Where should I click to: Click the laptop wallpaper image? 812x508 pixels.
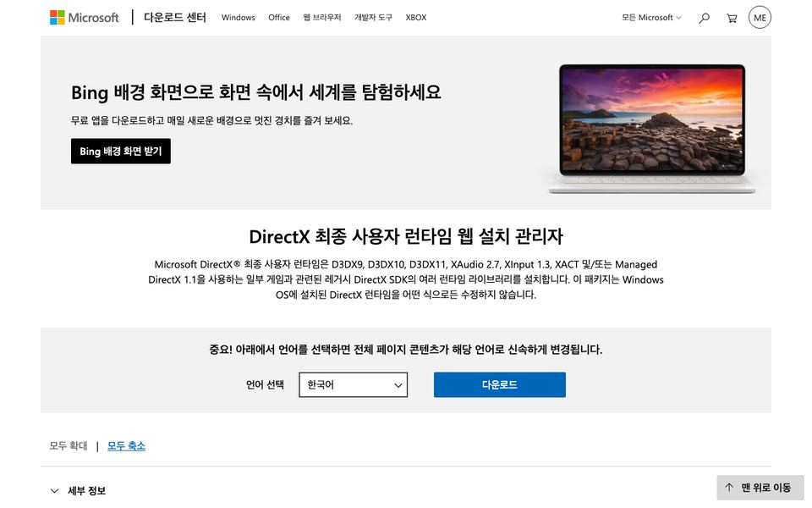click(652, 129)
